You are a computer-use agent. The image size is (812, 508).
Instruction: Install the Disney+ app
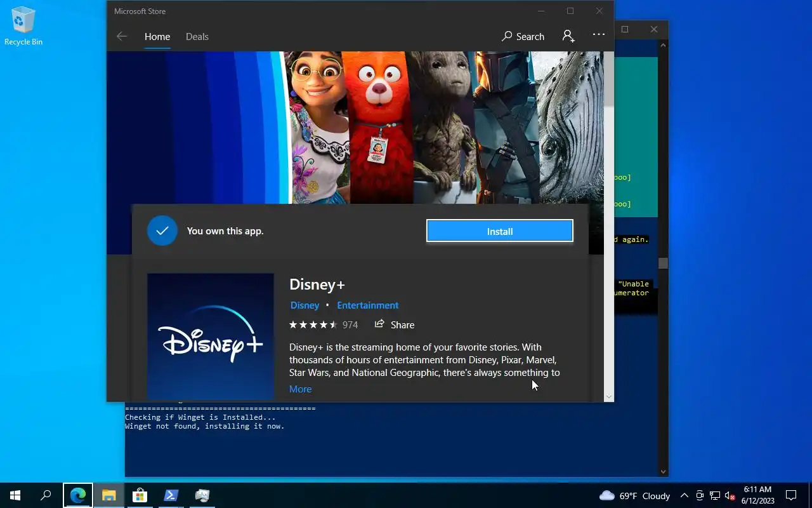click(500, 231)
